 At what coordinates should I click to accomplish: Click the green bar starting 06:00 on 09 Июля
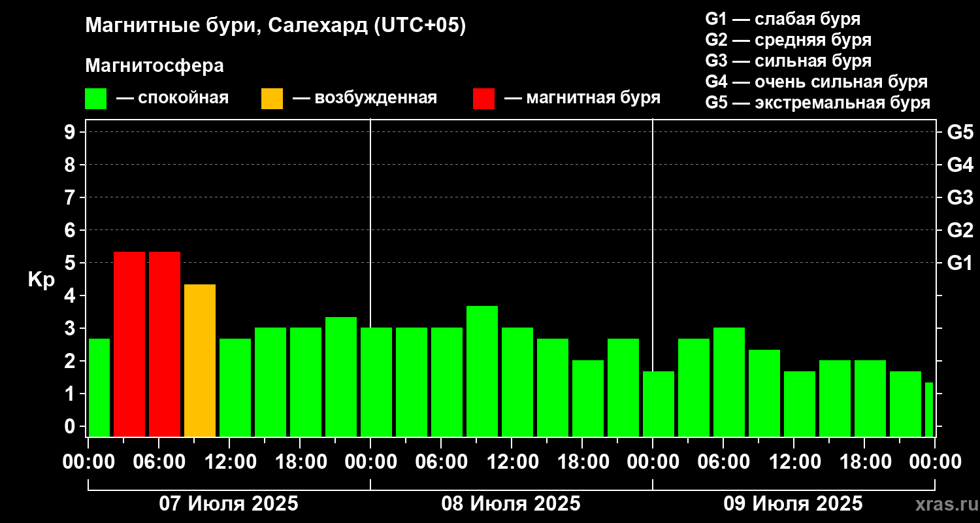[x=729, y=382]
